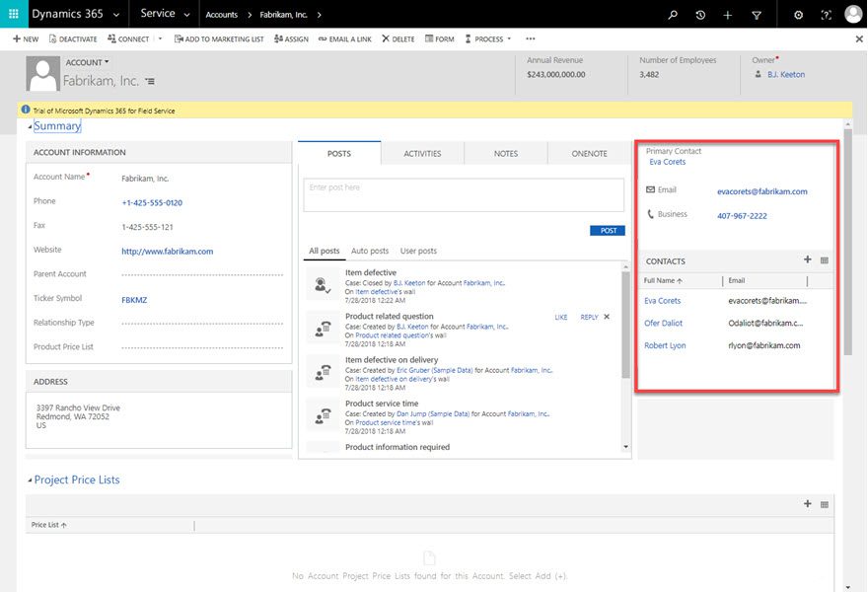868x592 pixels.
Task: Expand the Project Price Lists section
Action: point(31,480)
